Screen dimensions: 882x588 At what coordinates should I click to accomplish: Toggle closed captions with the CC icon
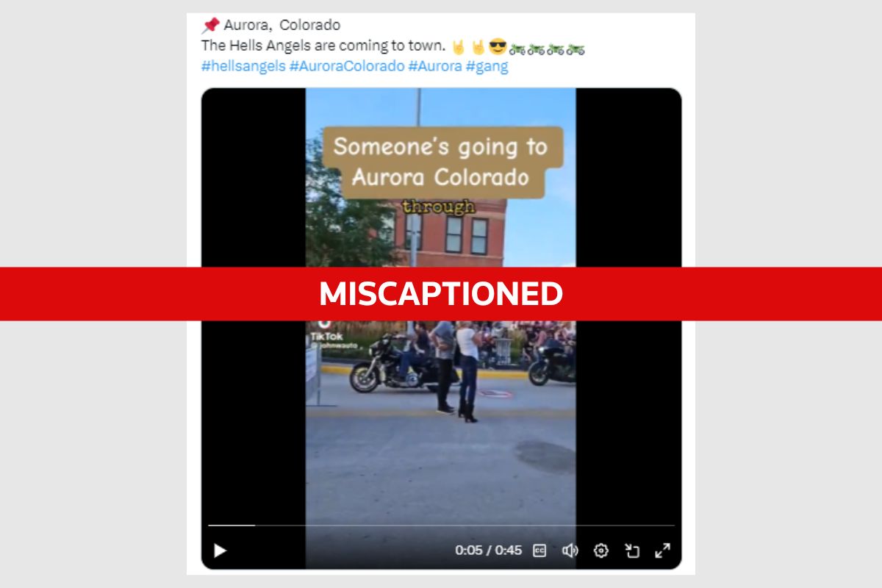coord(539,551)
